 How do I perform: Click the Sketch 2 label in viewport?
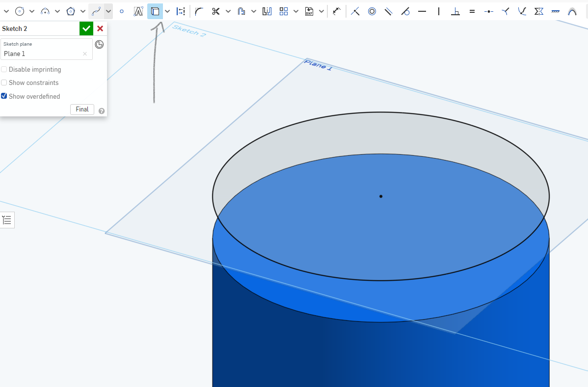click(x=189, y=31)
